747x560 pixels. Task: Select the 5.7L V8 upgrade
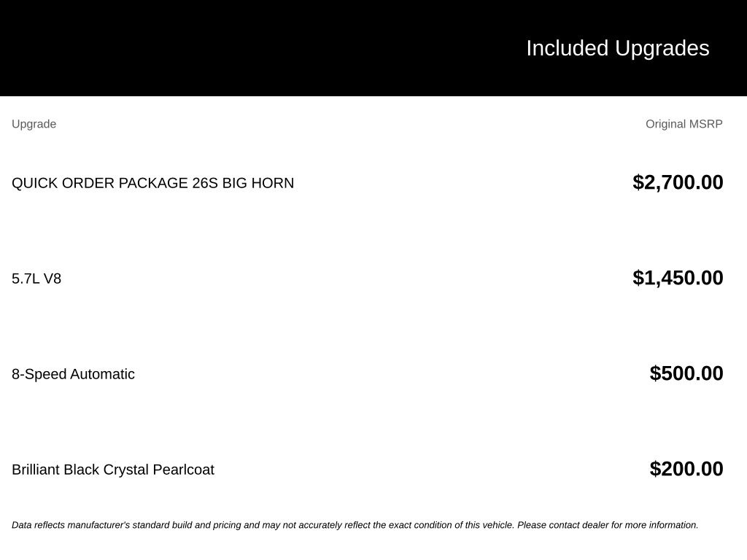(36, 279)
